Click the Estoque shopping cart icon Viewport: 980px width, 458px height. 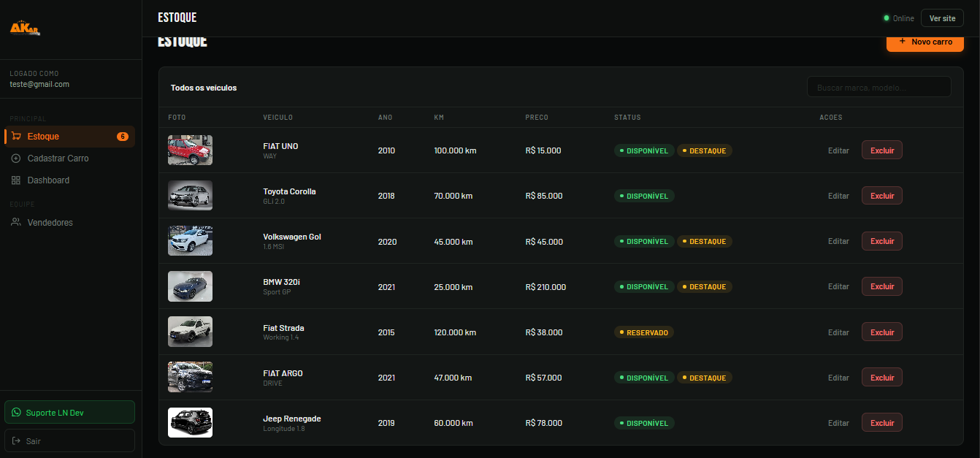16,137
